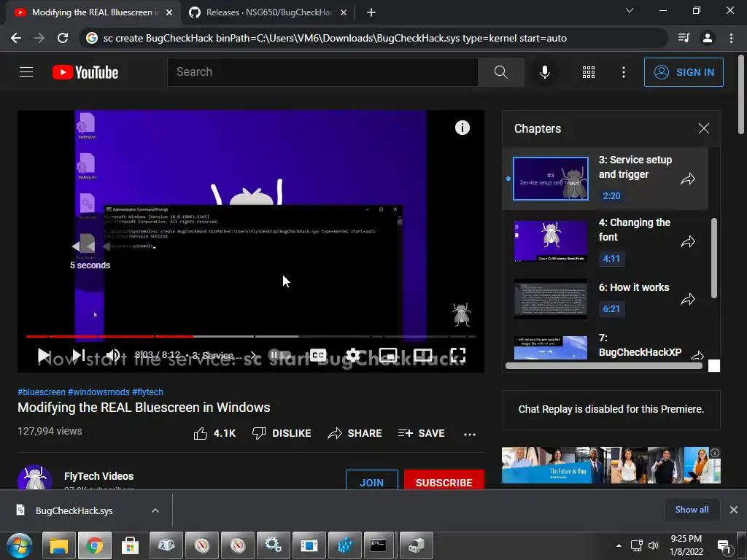The width and height of the screenshot is (747, 560).
Task: Open YouTube settings three-dot menu
Action: 623,72
